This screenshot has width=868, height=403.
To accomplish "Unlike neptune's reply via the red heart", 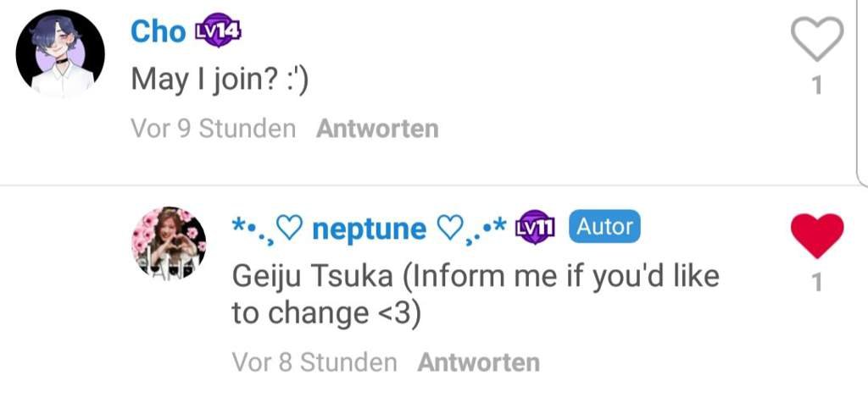I will tap(816, 236).
